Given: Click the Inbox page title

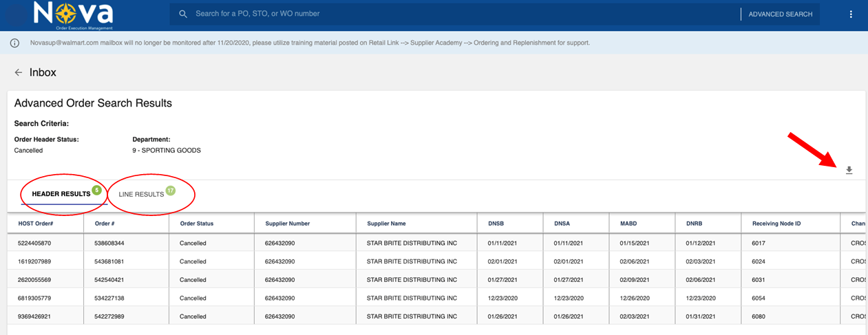Looking at the screenshot, I should (x=43, y=72).
